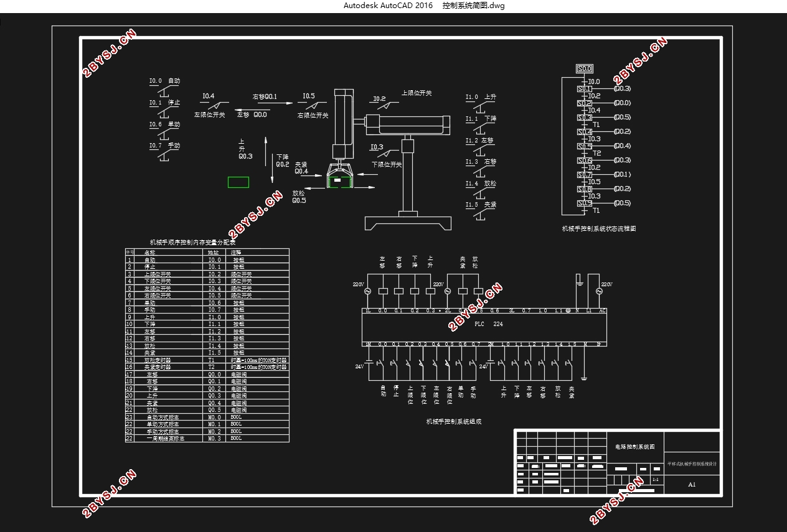Click the S0.6 step box in flowchart
787x532 pixels.
(585, 161)
